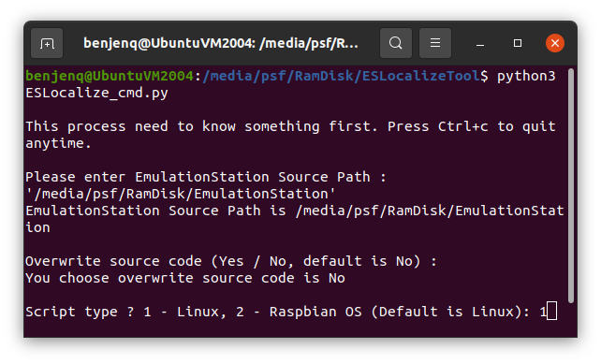Close the terminal window
Image resolution: width=601 pixels, height=364 pixels.
(x=554, y=43)
